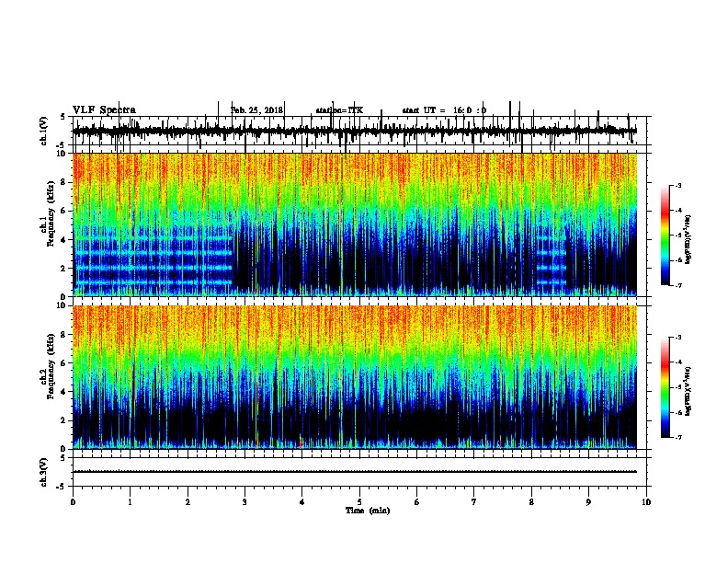Click the ch.2 "Frequency (kHz)" axis label
728x563 pixels.
[x=51, y=366]
